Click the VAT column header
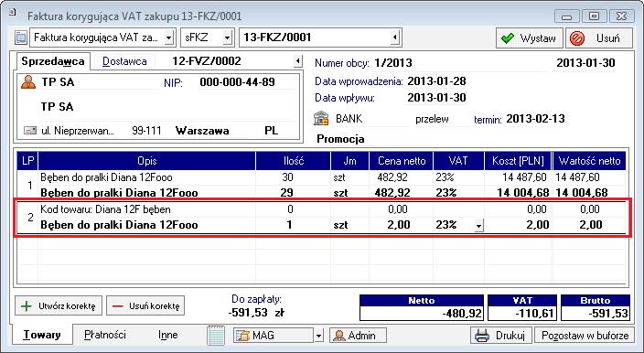The height and width of the screenshot is (353, 644). pos(458,160)
